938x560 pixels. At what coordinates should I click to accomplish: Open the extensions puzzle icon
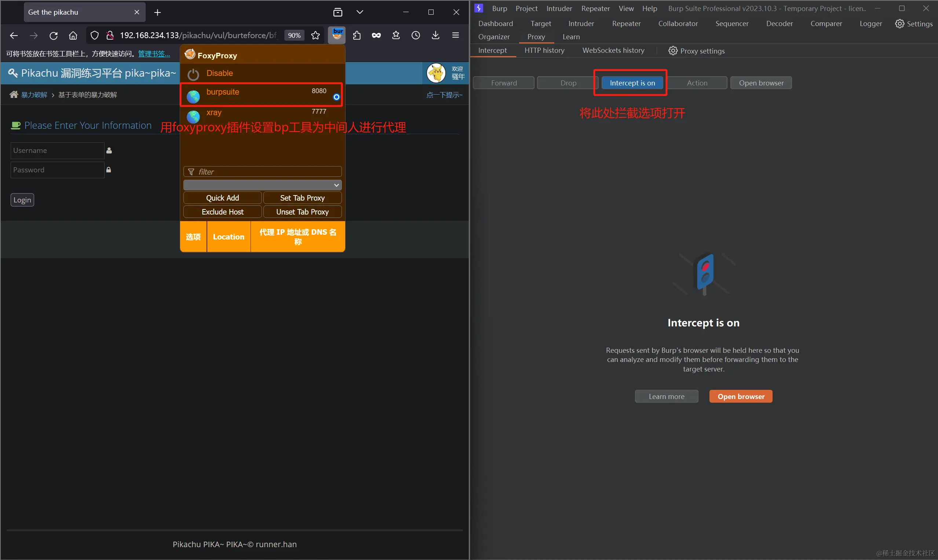[x=357, y=36]
